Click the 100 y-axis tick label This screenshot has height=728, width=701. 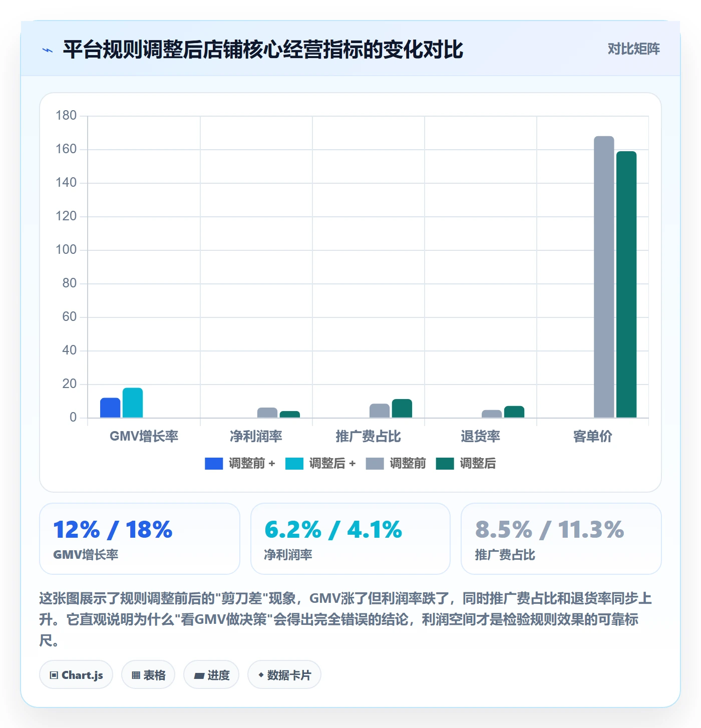66,250
